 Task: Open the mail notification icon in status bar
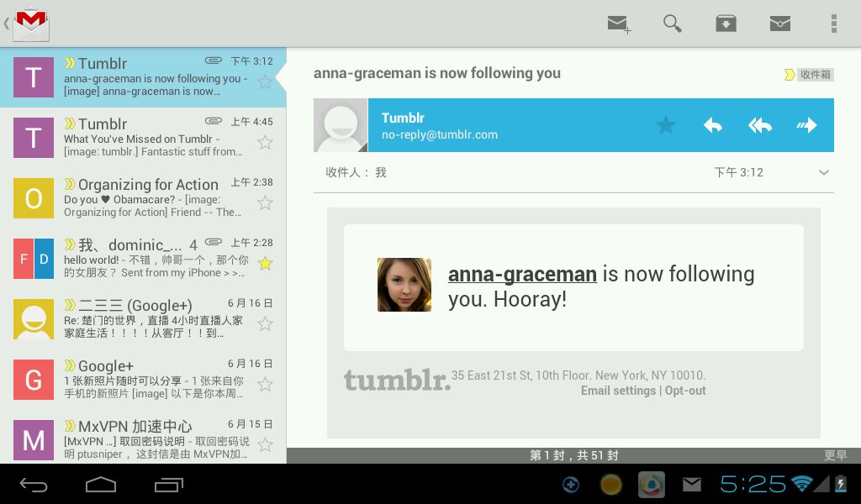(x=691, y=484)
